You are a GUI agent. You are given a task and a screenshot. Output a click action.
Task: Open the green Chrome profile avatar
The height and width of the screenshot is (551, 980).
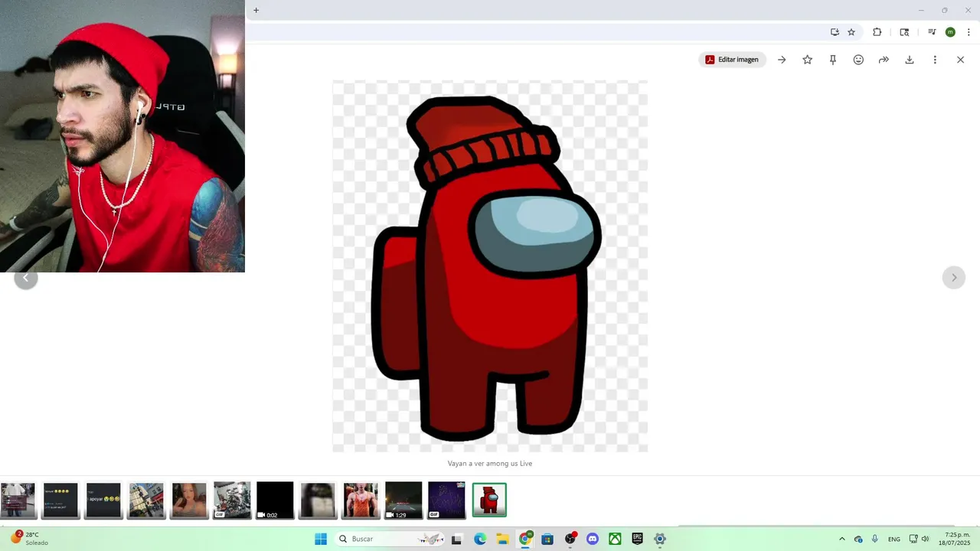click(x=950, y=32)
